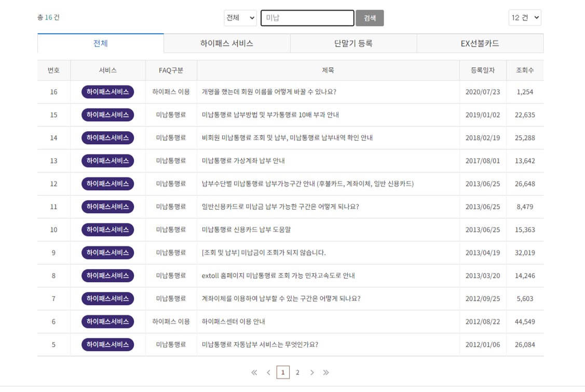
Task: Open 미납통행료 납부방법 및 부가통행료 10배 부과 안내
Action: [270, 115]
